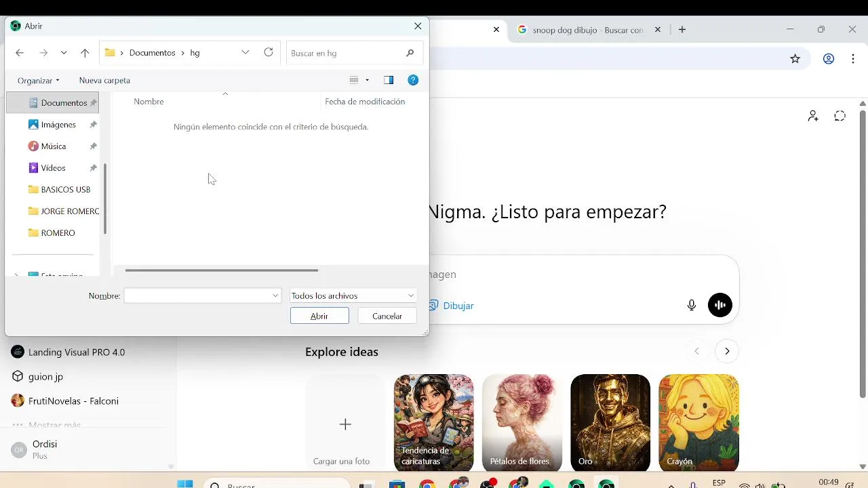Click Cargar una foto tile
Viewport: 868px width, 488px height.
pos(345,423)
